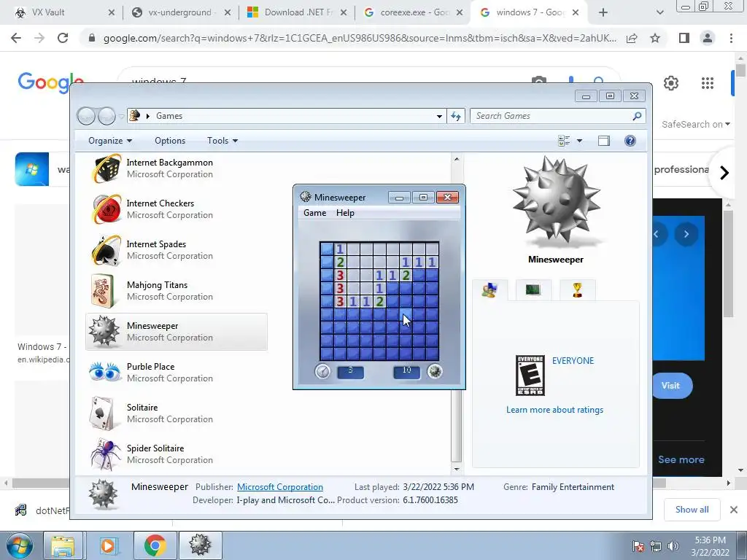Click Show all downloads button
Image resolution: width=747 pixels, height=560 pixels.
692,510
